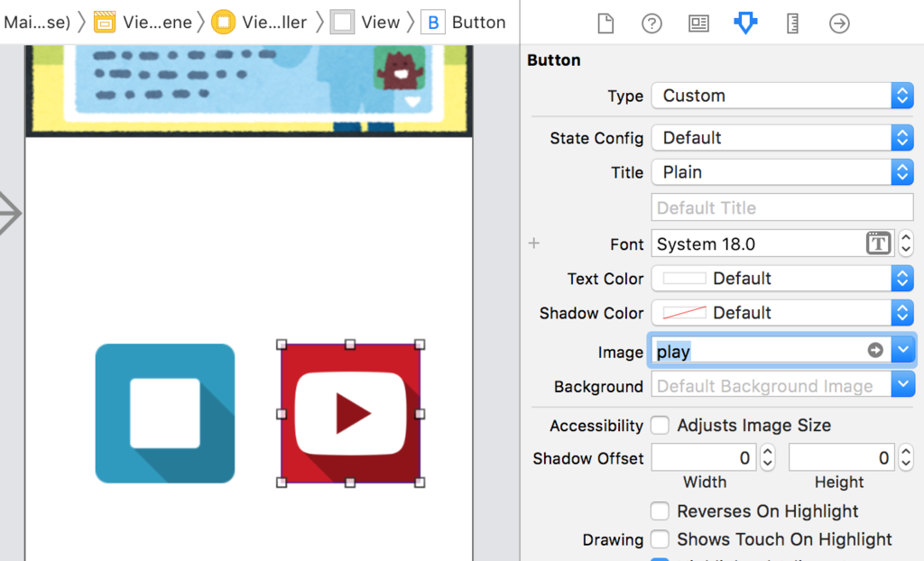
Task: Click the Shadow Offset Width field
Action: pyautogui.click(x=704, y=457)
